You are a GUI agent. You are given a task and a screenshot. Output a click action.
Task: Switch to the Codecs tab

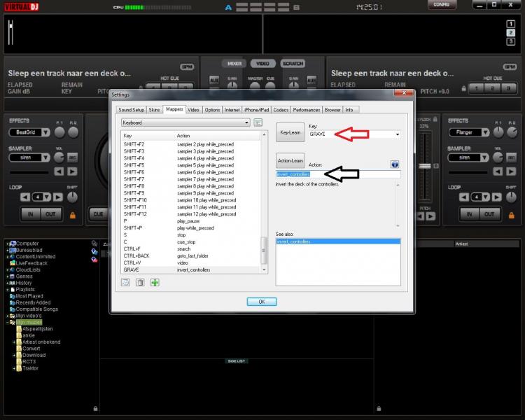tap(281, 110)
